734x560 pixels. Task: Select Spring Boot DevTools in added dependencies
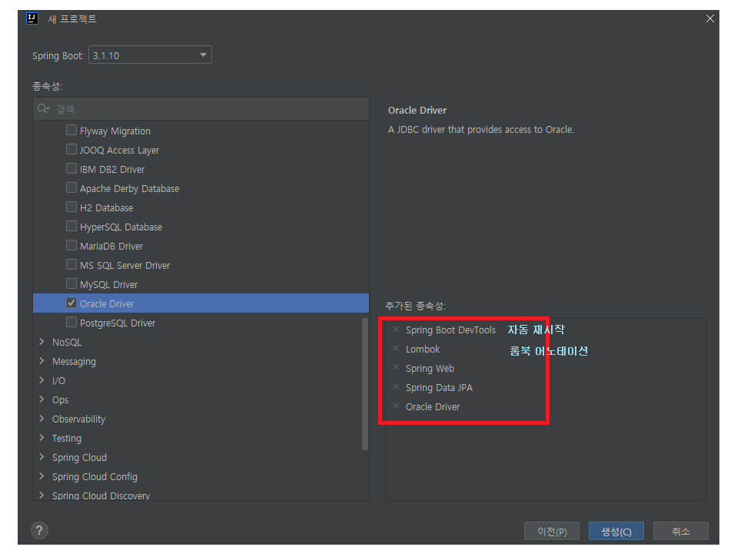click(x=450, y=330)
